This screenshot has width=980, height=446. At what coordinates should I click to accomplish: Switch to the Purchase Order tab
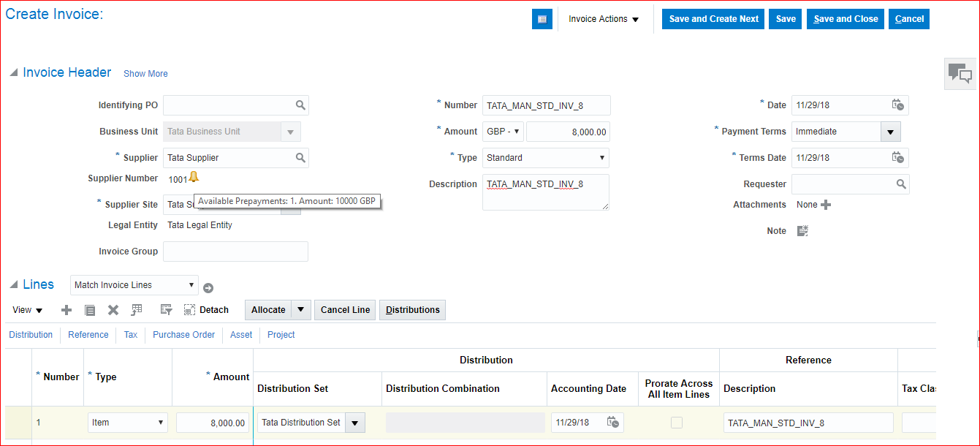(x=183, y=335)
